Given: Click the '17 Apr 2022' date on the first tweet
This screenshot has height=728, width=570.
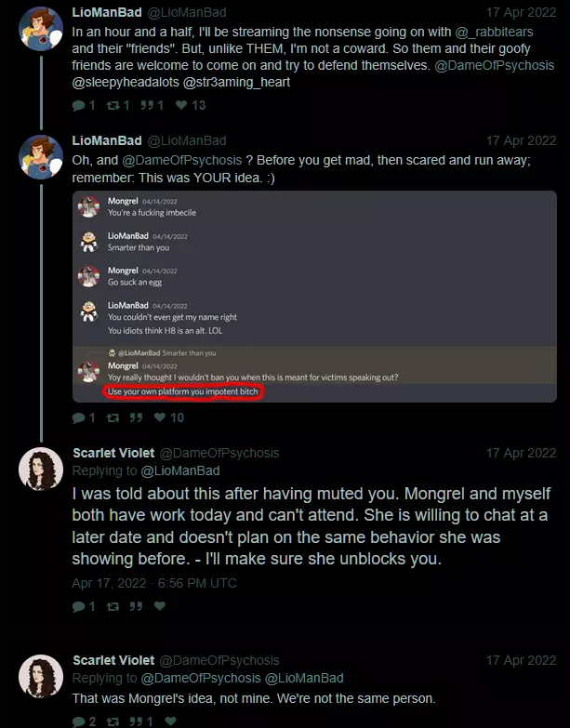Looking at the screenshot, I should (521, 10).
